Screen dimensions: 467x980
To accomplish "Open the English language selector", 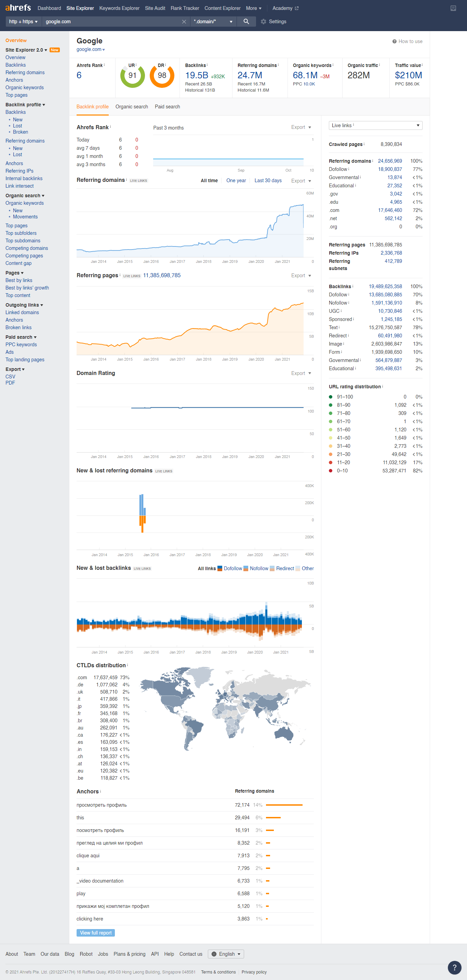I will [x=226, y=954].
